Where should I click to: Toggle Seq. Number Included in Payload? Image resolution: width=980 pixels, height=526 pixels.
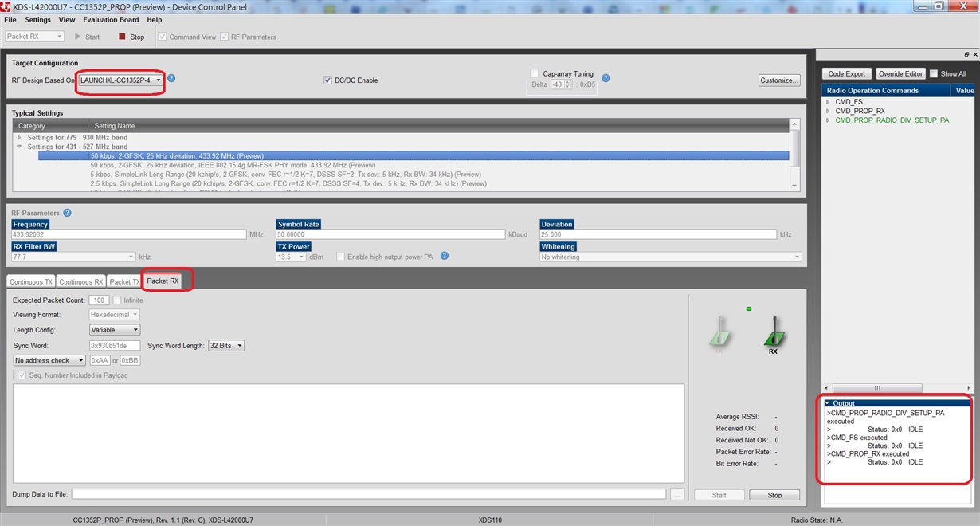[22, 375]
